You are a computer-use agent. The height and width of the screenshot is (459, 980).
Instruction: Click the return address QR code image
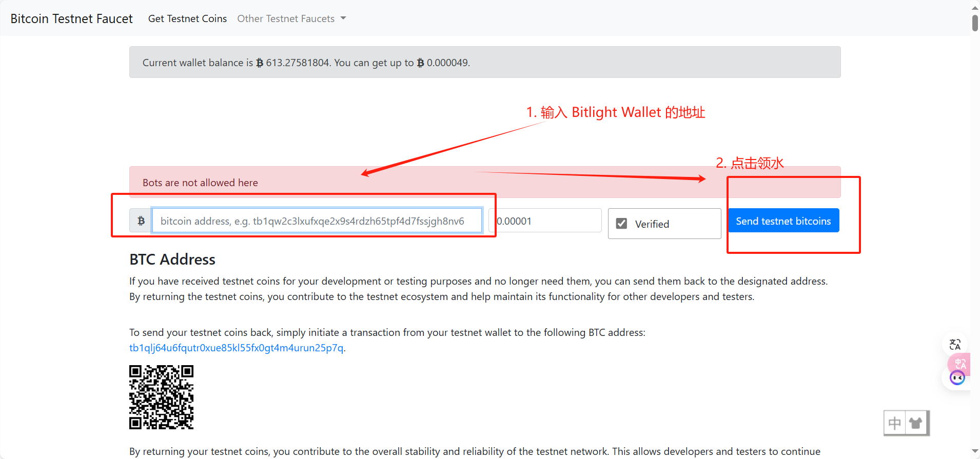pyautogui.click(x=161, y=397)
